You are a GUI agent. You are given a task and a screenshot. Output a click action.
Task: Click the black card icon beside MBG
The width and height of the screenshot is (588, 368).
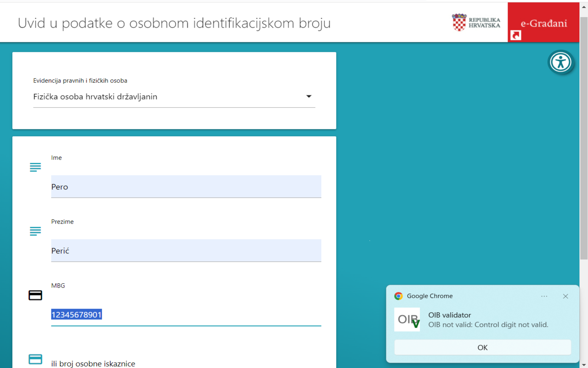click(x=35, y=295)
